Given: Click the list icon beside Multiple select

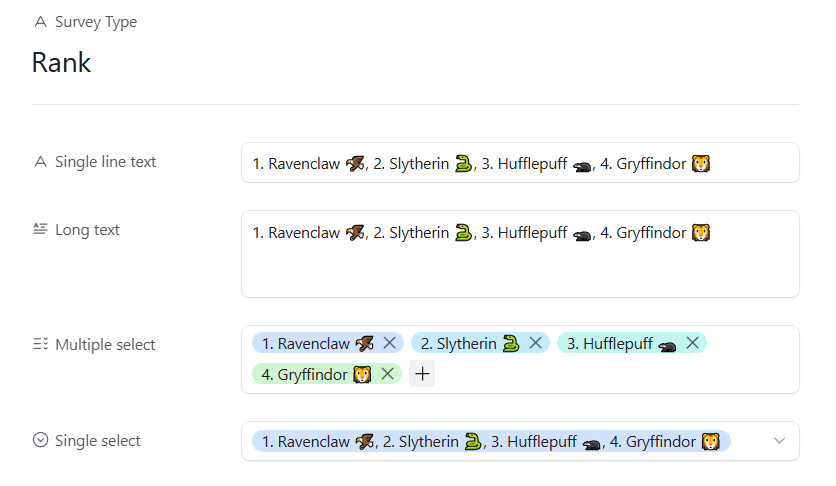Looking at the screenshot, I should pyautogui.click(x=41, y=344).
